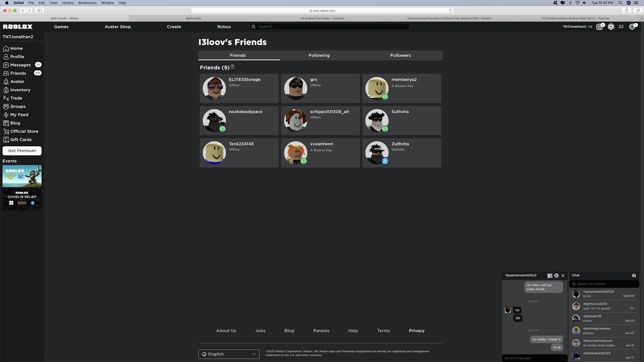Open the macOS Wi-Fi status menu

[x=578, y=3]
